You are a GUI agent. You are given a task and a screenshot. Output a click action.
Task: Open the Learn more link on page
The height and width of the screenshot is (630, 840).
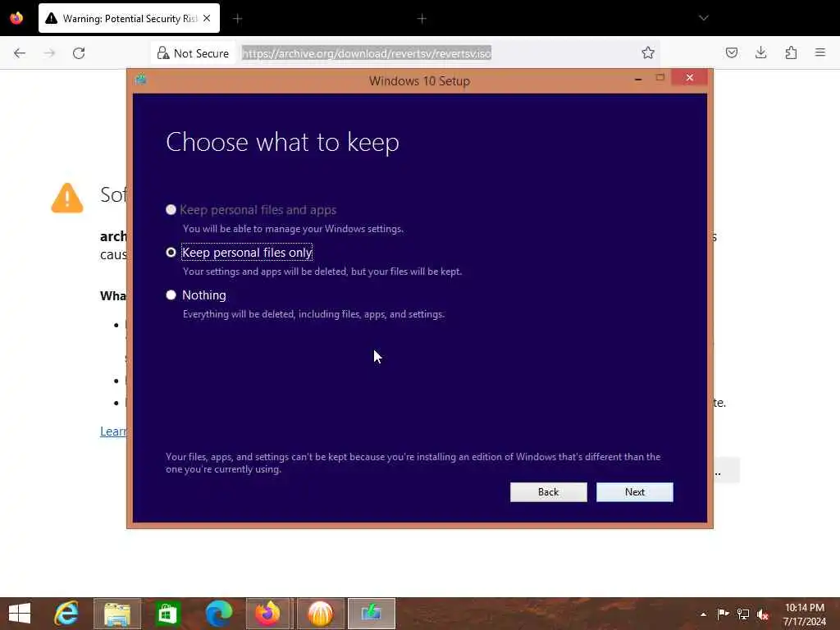pyautogui.click(x=113, y=431)
